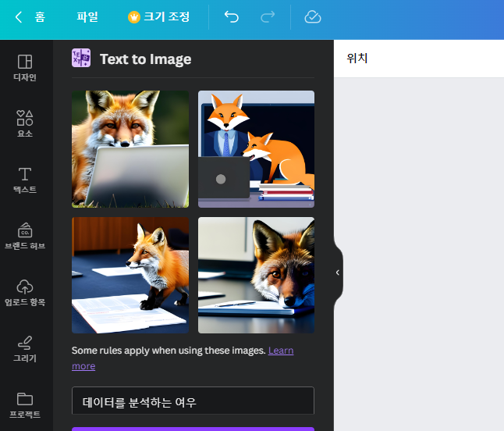Open the 업로드 항목 (Uploads) sidebar tab

25,293
